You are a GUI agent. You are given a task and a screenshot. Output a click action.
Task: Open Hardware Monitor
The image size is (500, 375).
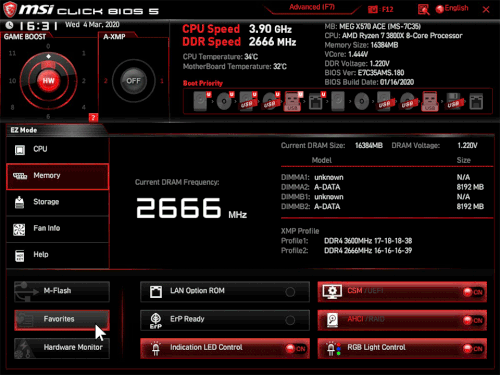coord(62,348)
